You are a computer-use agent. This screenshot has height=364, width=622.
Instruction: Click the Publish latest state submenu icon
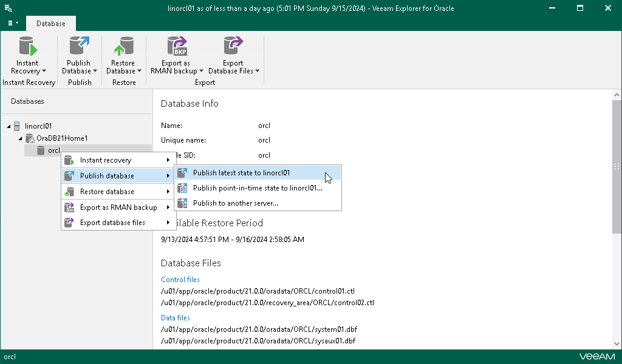click(182, 173)
